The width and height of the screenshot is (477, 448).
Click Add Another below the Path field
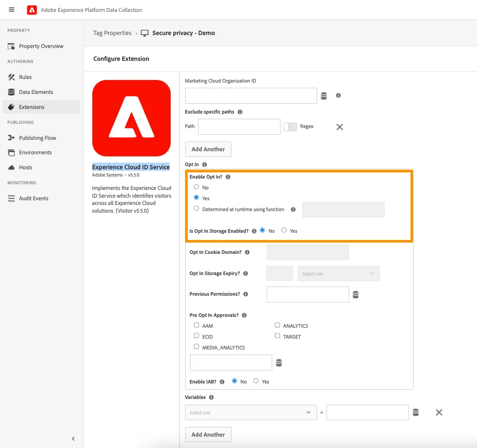[208, 149]
